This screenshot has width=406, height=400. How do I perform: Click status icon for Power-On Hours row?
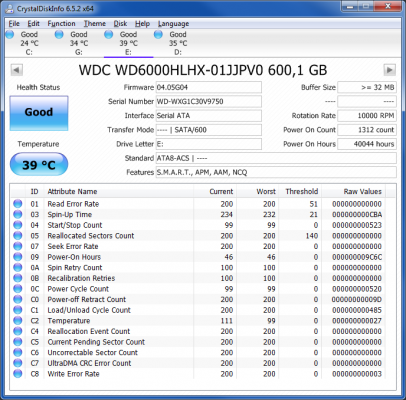click(x=18, y=257)
